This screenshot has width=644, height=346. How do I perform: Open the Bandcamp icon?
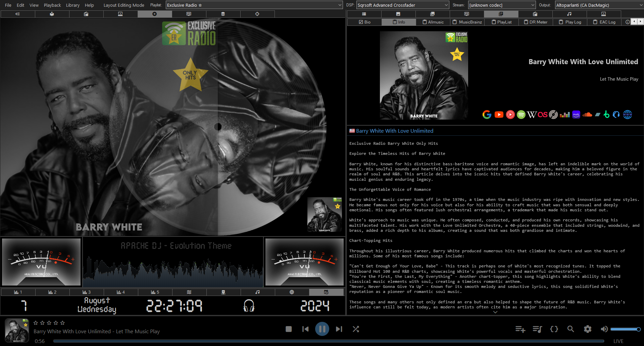(x=597, y=115)
